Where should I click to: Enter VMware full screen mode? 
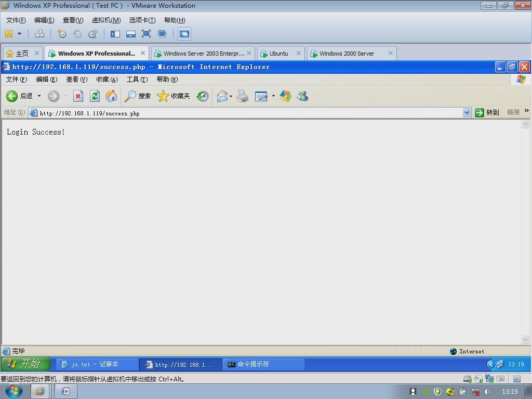(x=146, y=34)
